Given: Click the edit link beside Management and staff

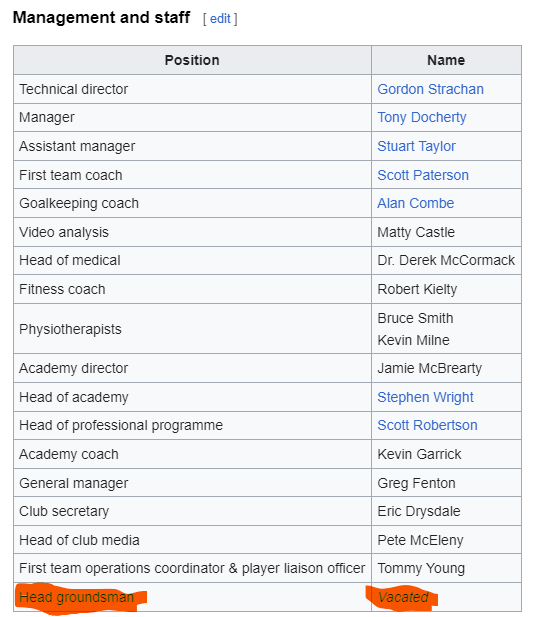Looking at the screenshot, I should (x=220, y=18).
